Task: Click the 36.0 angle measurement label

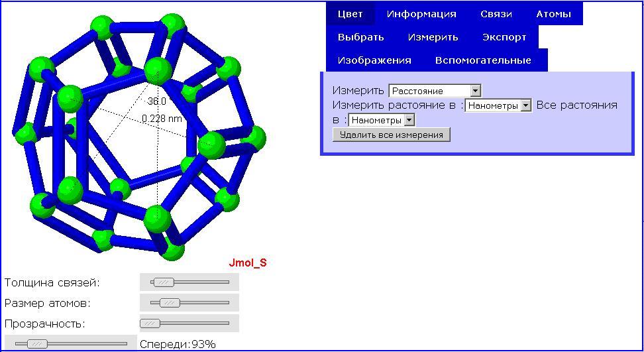Action: [158, 101]
